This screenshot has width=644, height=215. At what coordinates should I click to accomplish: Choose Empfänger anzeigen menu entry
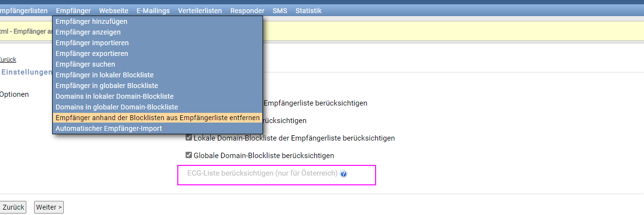pyautogui.click(x=157, y=32)
